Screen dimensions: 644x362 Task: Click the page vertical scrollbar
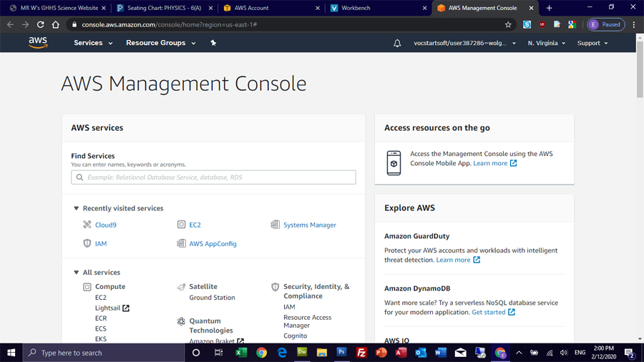pos(639,72)
